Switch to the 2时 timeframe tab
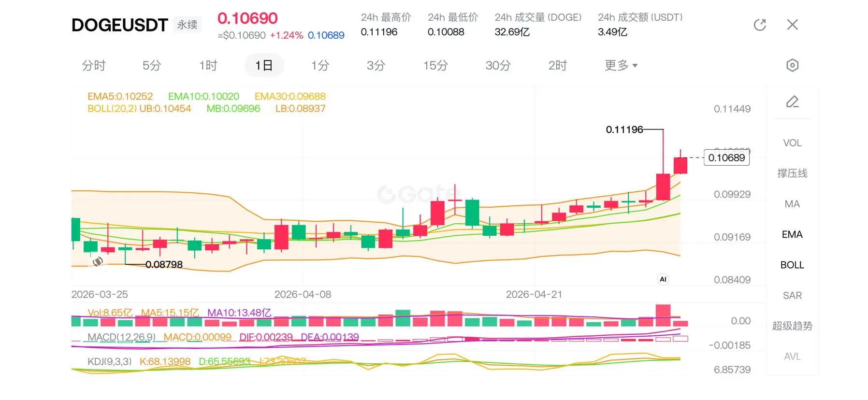868x400 pixels. pos(557,65)
